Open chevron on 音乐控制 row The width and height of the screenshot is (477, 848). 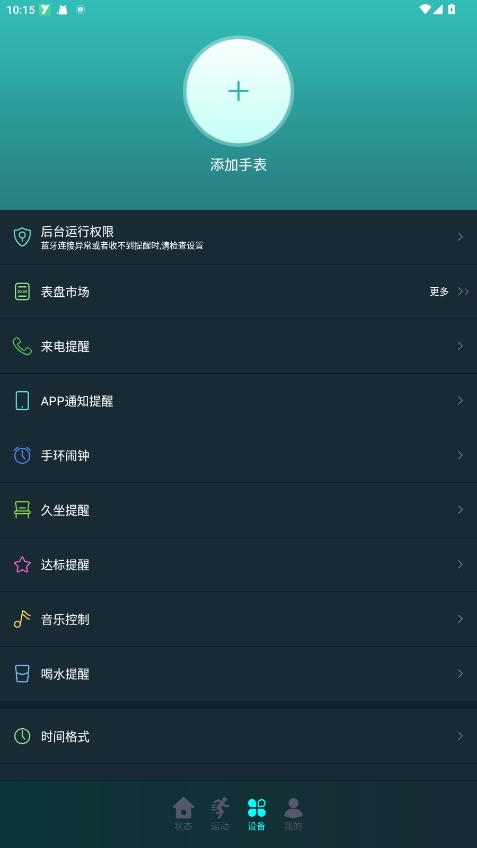pos(460,619)
